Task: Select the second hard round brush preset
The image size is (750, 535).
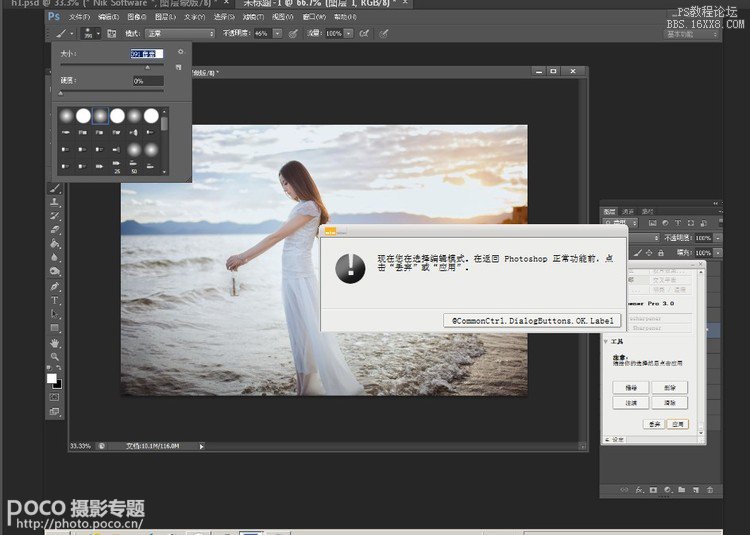Action: 83,116
